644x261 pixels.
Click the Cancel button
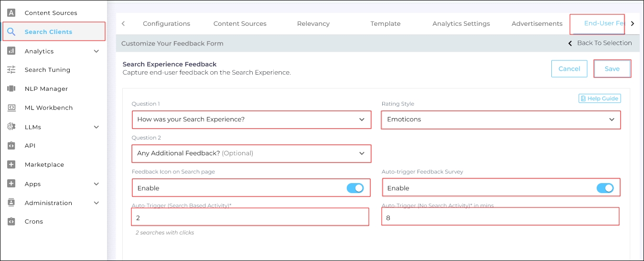tap(569, 69)
